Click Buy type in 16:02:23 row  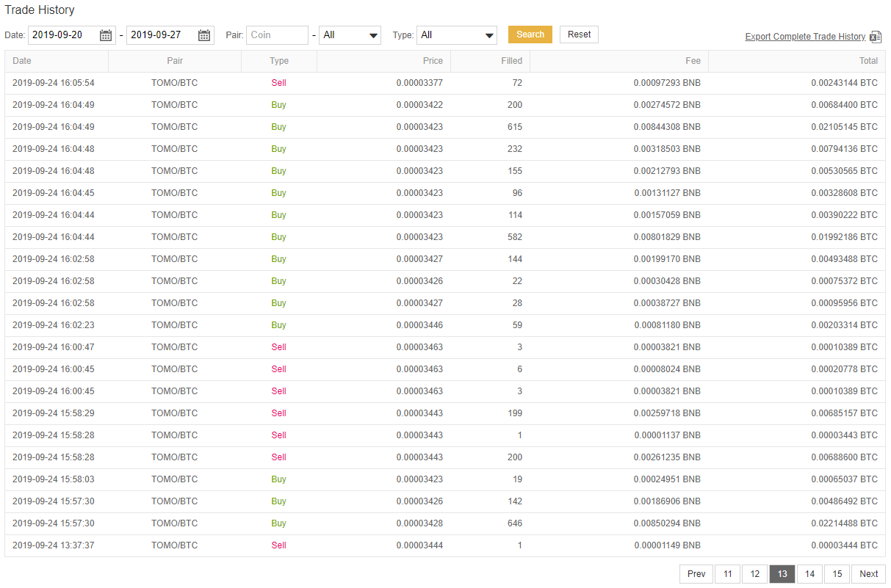tap(278, 325)
